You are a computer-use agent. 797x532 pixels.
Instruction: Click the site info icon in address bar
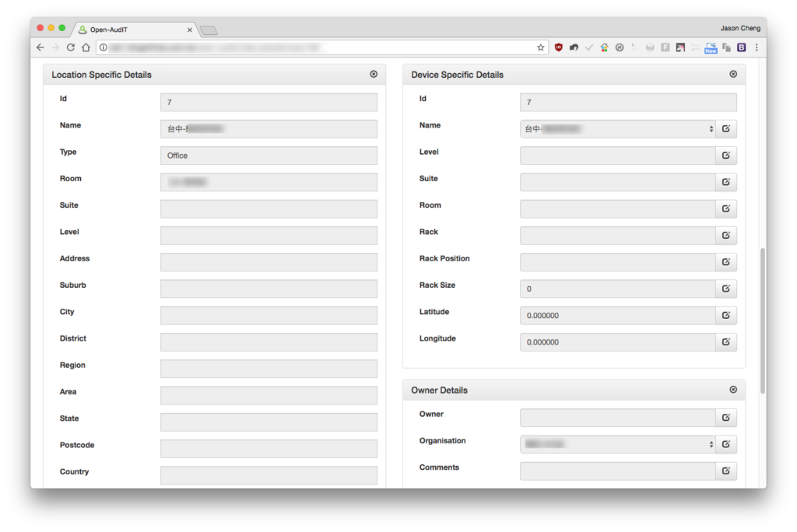click(104, 47)
